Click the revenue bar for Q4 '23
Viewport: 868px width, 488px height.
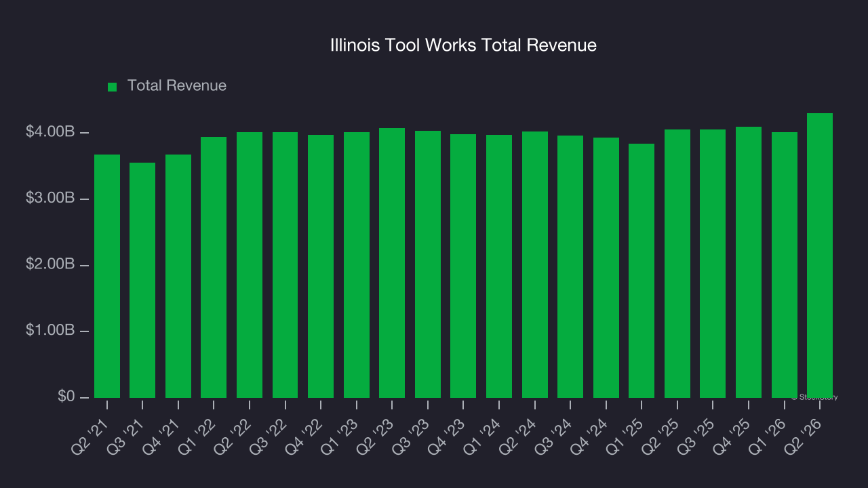pos(463,266)
